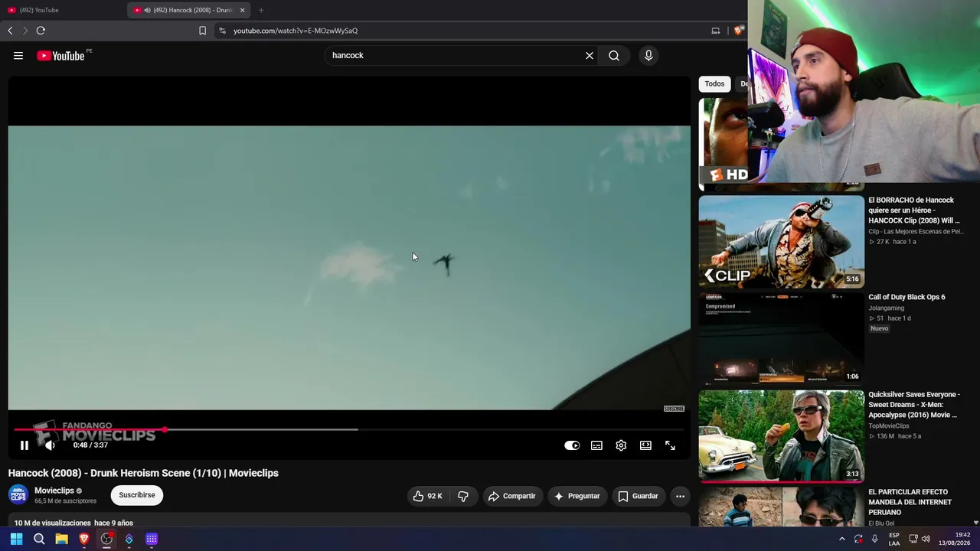Open the Movieclips channel avatar
The width and height of the screenshot is (980, 551).
[x=18, y=495]
